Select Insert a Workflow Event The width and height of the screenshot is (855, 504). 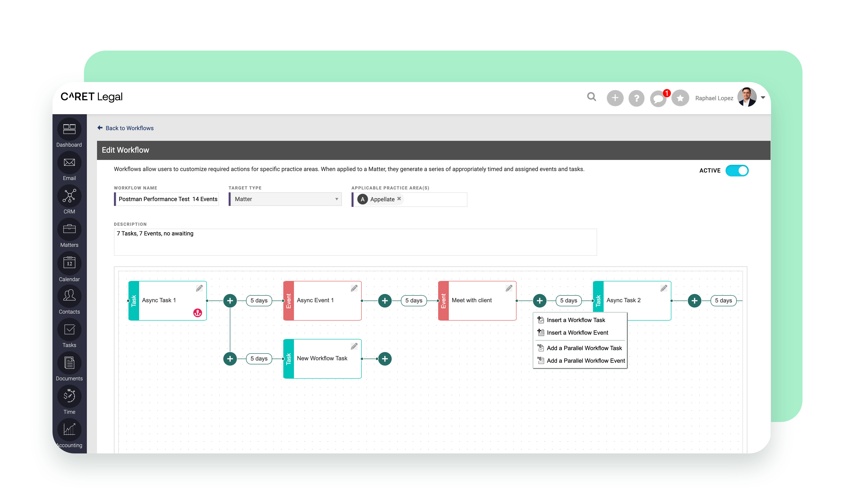click(577, 332)
